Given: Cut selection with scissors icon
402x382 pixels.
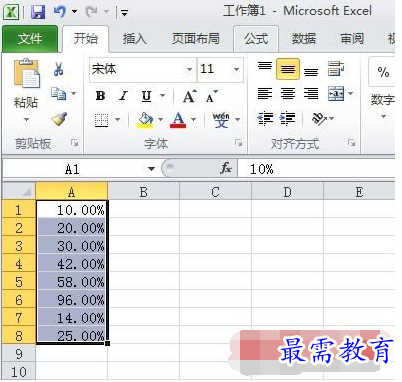Looking at the screenshot, I should point(58,69).
